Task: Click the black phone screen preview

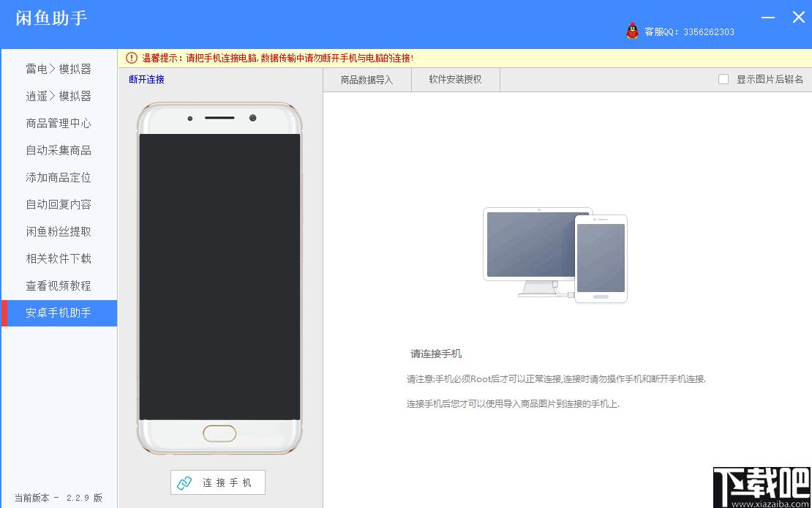Action: (x=219, y=277)
